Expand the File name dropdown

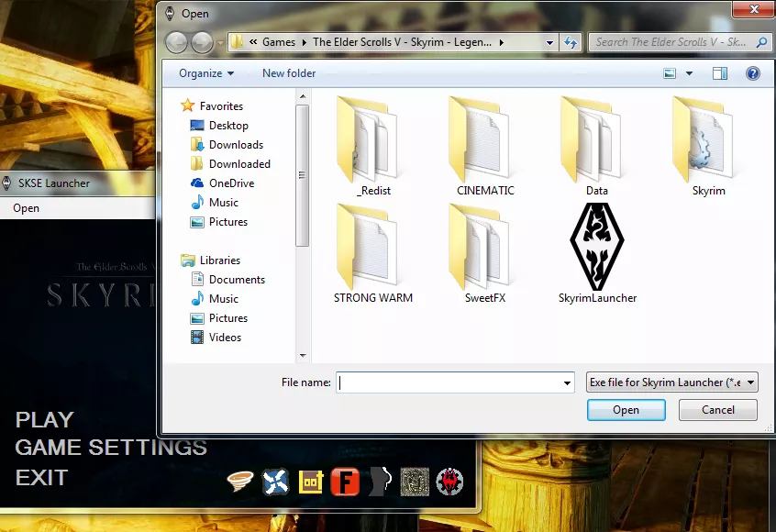pos(567,382)
